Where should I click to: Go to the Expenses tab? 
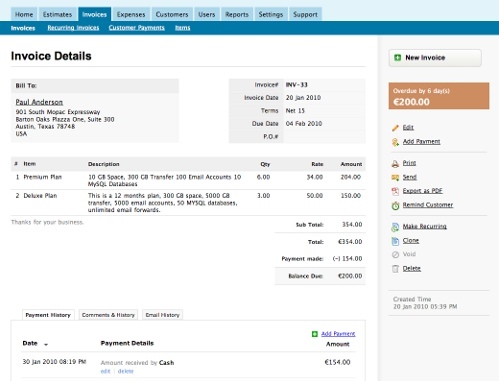[x=131, y=14]
